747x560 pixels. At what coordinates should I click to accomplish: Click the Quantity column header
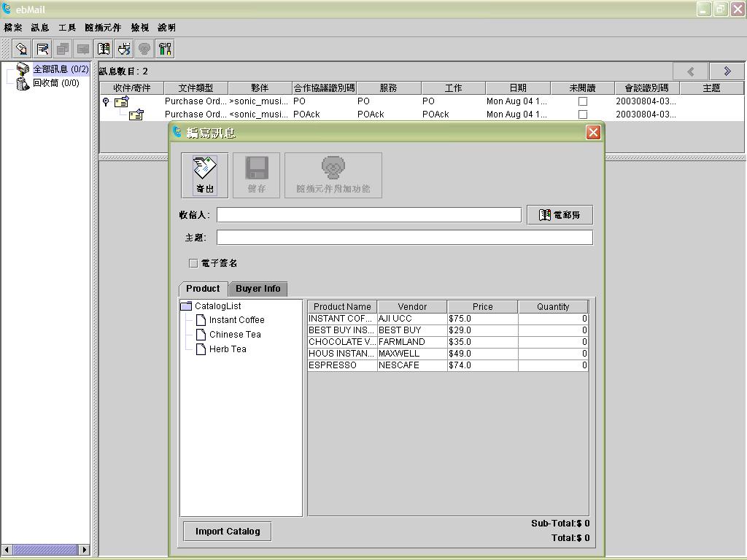(x=553, y=307)
